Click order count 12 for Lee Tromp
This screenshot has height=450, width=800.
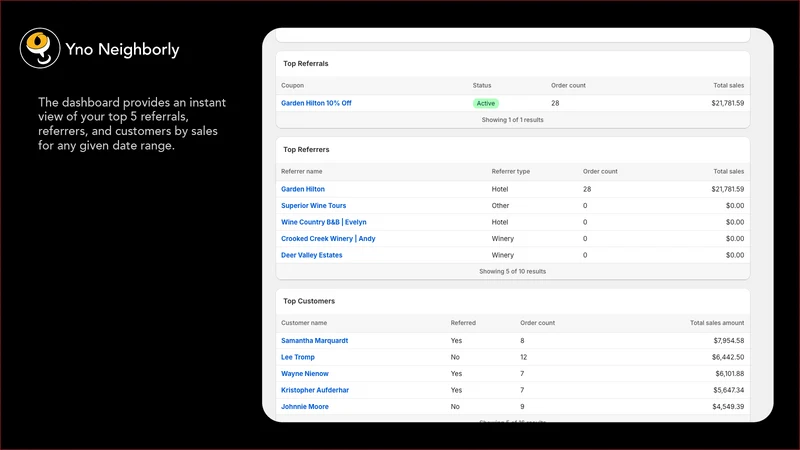coord(523,357)
